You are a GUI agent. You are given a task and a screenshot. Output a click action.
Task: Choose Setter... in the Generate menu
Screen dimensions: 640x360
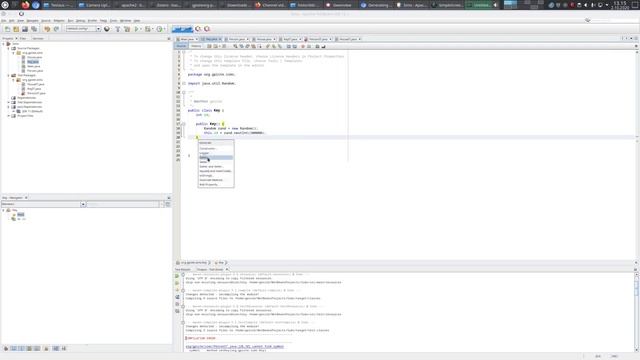(x=216, y=162)
